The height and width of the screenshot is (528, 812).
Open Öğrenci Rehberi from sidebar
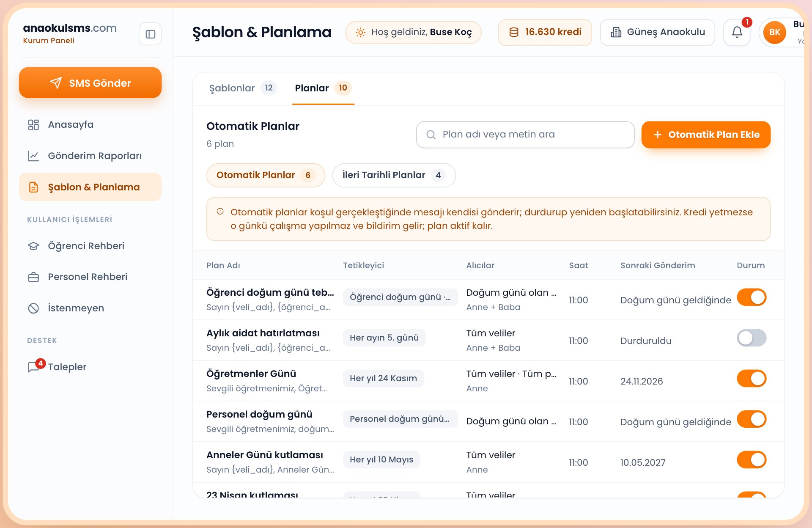pos(90,246)
